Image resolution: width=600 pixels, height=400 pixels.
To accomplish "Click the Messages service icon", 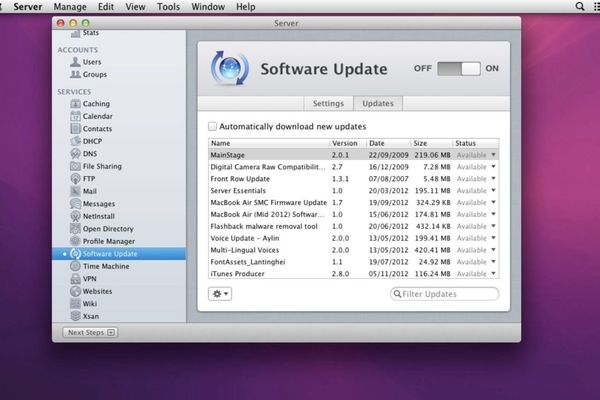I will [75, 204].
